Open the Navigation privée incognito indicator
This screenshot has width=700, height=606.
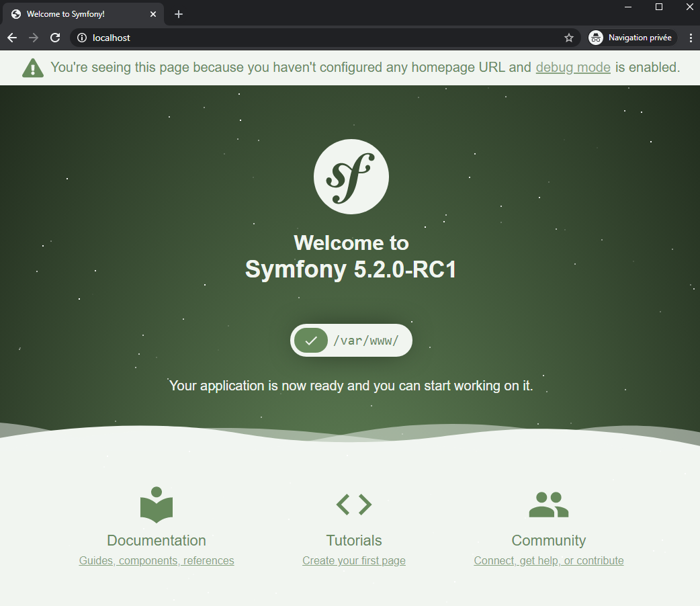pos(633,38)
